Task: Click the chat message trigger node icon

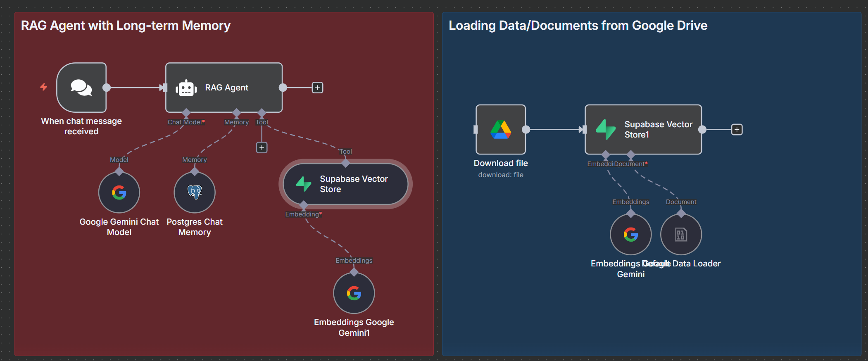Action: click(81, 88)
